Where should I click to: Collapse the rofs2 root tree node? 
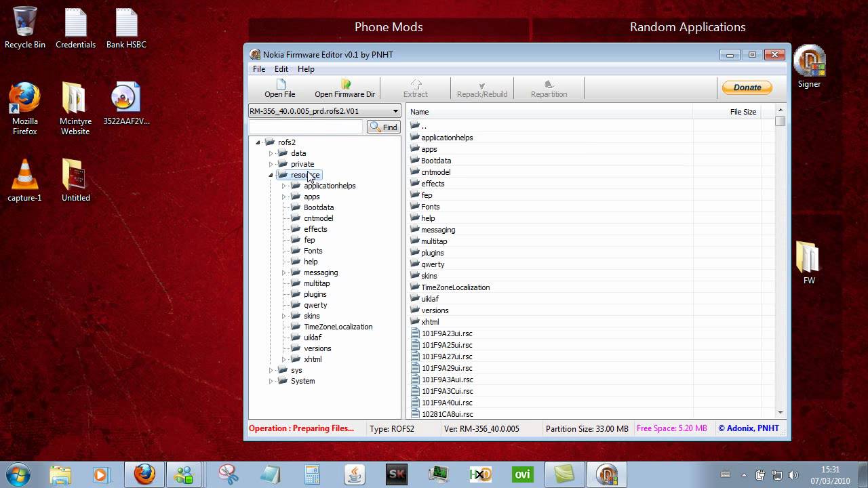coord(258,142)
